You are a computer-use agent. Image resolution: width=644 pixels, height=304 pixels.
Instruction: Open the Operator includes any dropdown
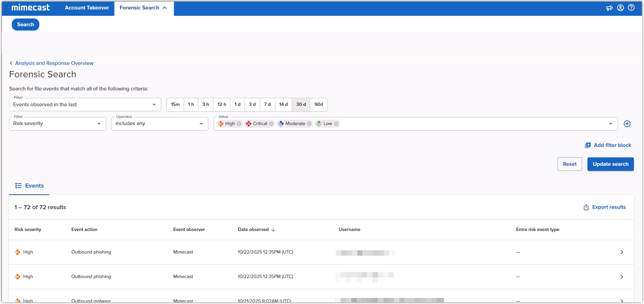click(201, 124)
